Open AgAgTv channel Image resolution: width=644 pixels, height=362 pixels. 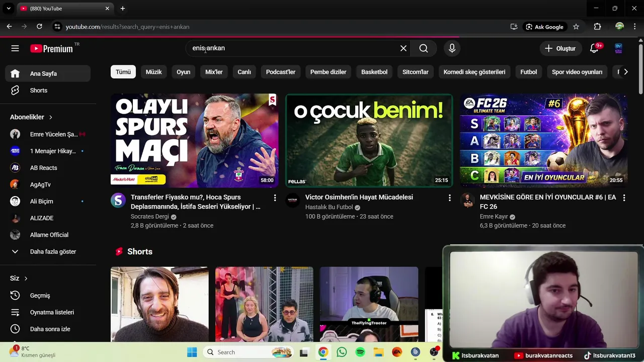point(48,185)
